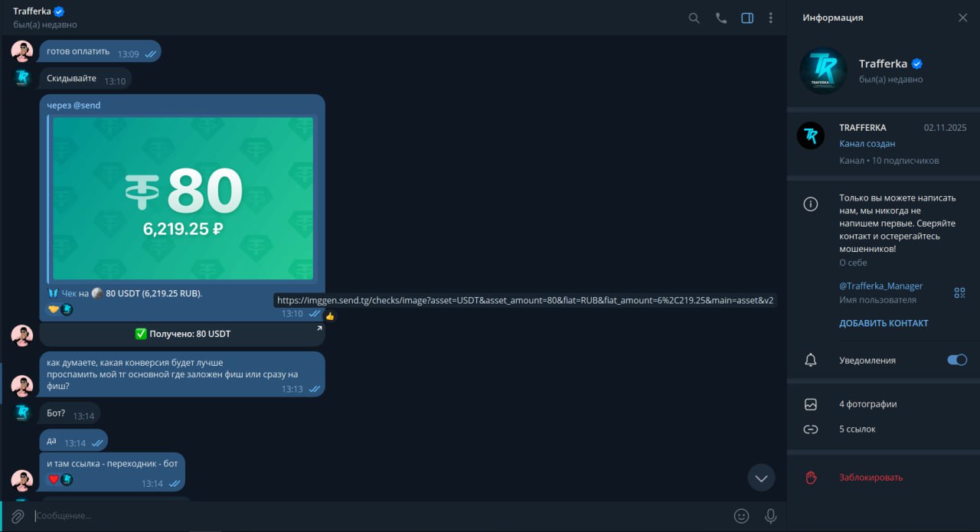Open the emoji picker
Image resolution: width=980 pixels, height=532 pixels.
741,516
